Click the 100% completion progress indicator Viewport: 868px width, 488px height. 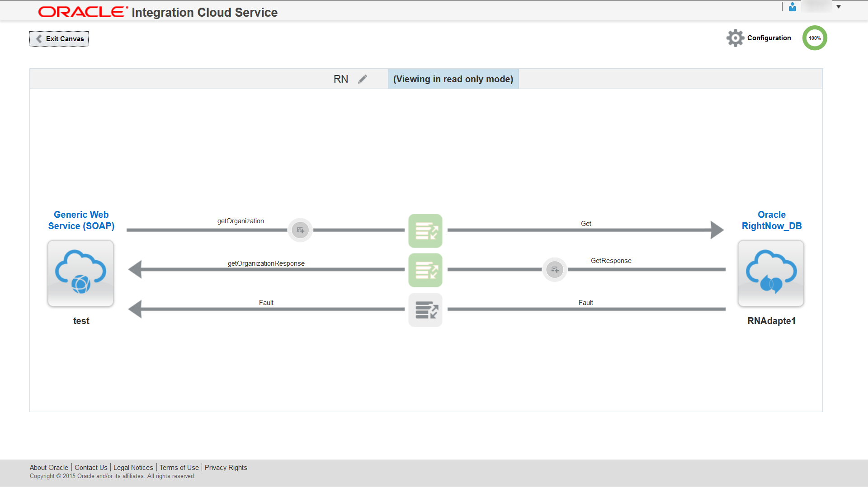coord(814,38)
